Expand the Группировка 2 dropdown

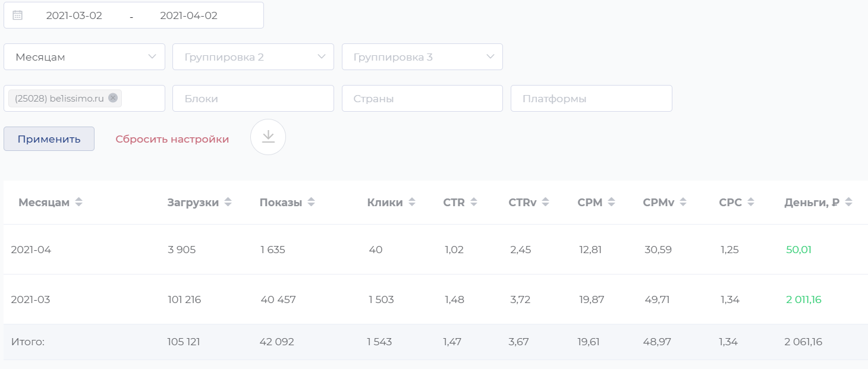[253, 57]
